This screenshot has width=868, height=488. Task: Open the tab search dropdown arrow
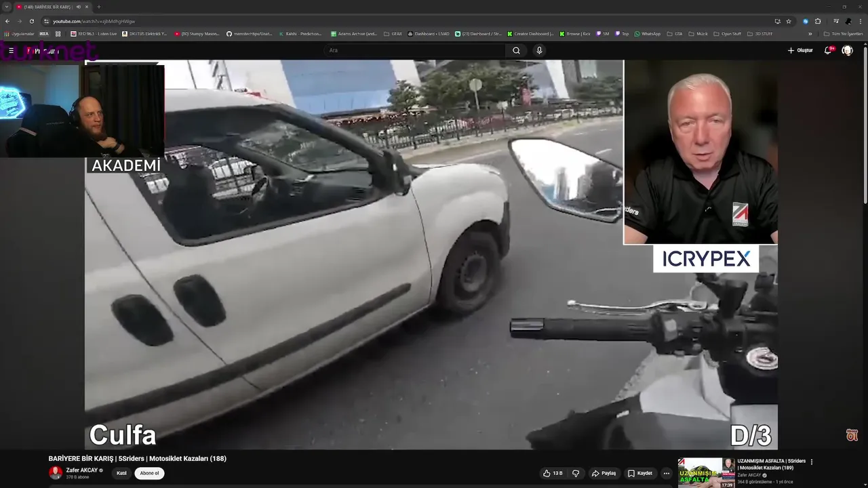(7, 7)
